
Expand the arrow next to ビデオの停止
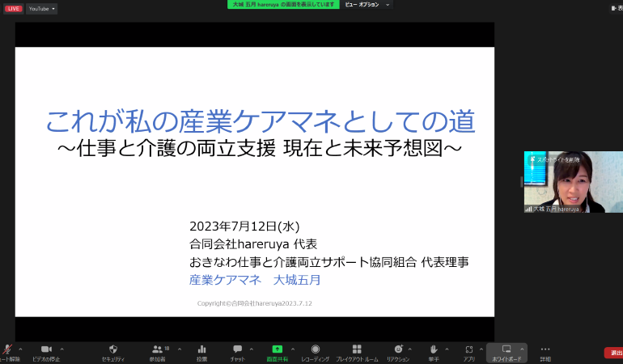[x=62, y=349]
